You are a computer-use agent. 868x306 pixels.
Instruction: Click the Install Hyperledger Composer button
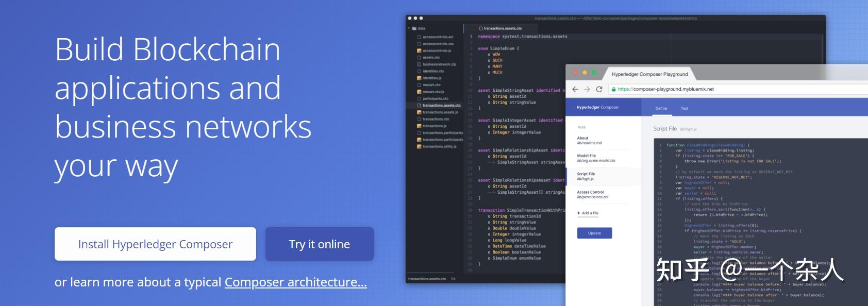click(x=155, y=244)
